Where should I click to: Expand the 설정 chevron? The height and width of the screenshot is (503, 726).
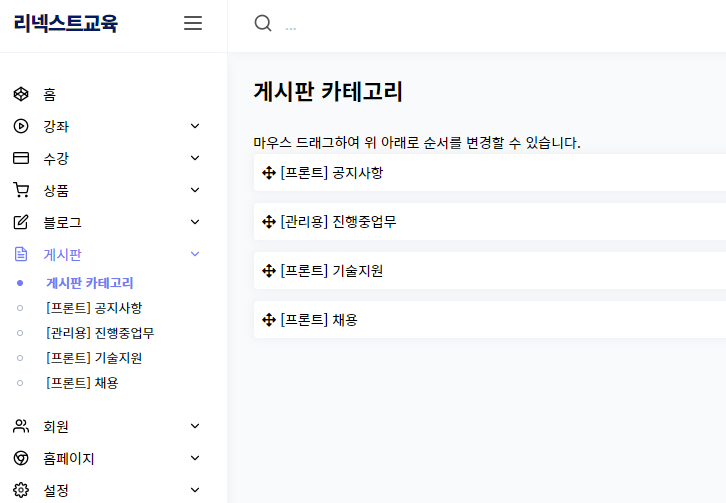coord(195,490)
